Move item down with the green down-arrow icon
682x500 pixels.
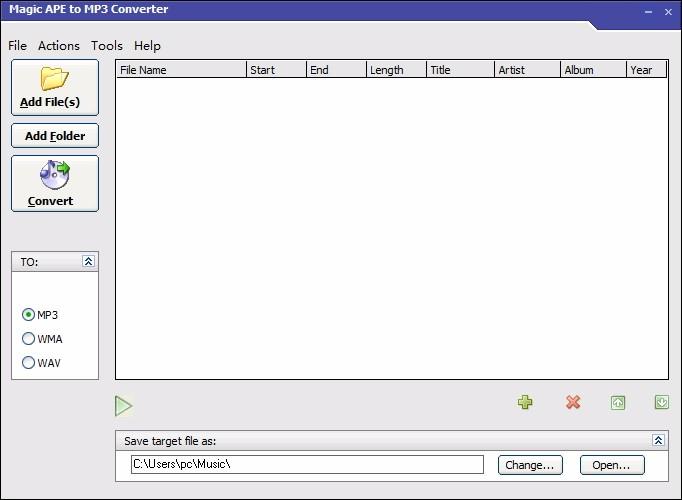click(662, 402)
